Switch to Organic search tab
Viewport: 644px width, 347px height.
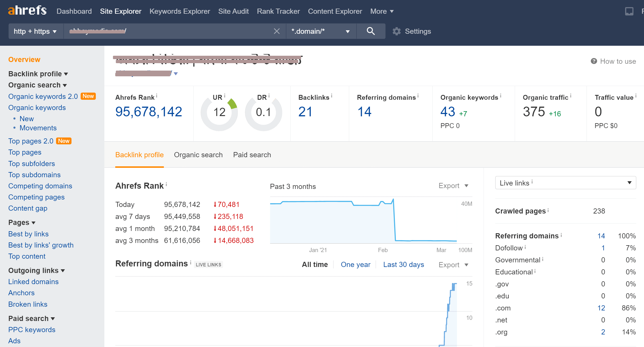click(198, 155)
